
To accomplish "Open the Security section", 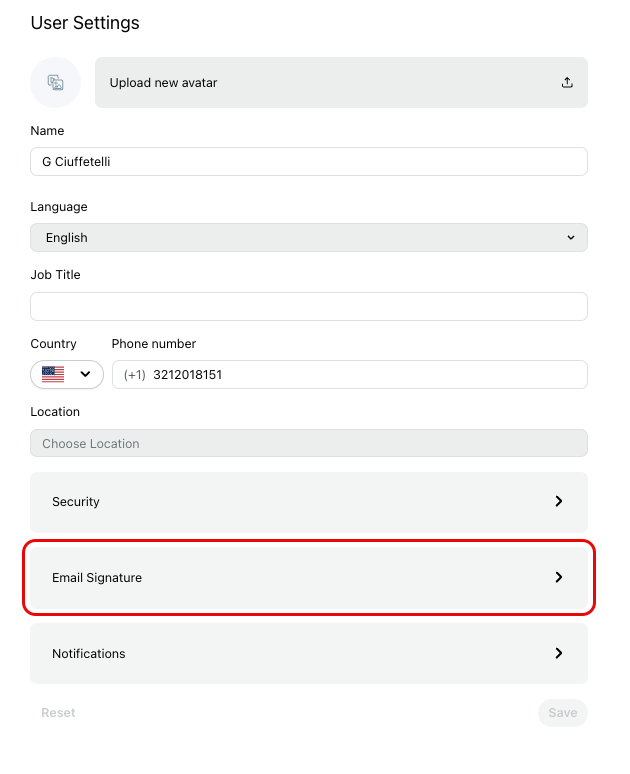I will click(x=309, y=502).
